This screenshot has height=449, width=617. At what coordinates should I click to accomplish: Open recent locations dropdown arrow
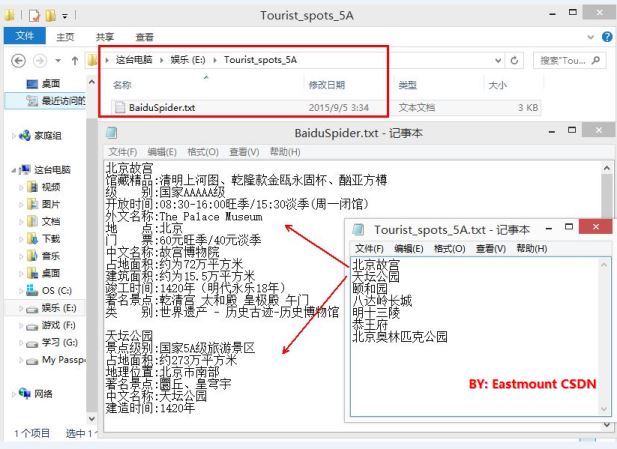pos(58,61)
